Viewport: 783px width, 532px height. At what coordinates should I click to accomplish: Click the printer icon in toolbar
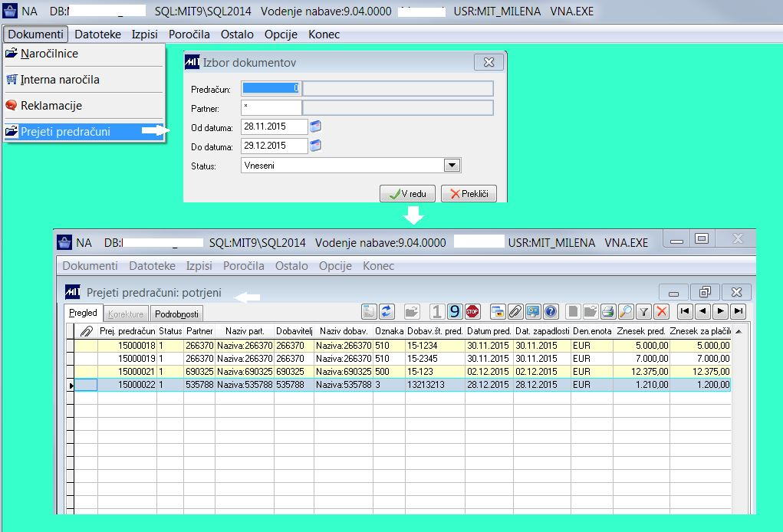(608, 311)
